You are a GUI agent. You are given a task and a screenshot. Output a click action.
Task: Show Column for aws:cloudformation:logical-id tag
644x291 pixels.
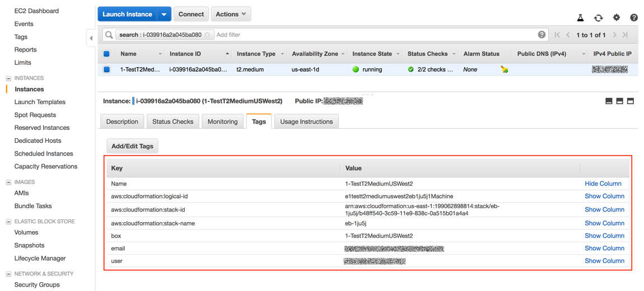[x=605, y=196]
